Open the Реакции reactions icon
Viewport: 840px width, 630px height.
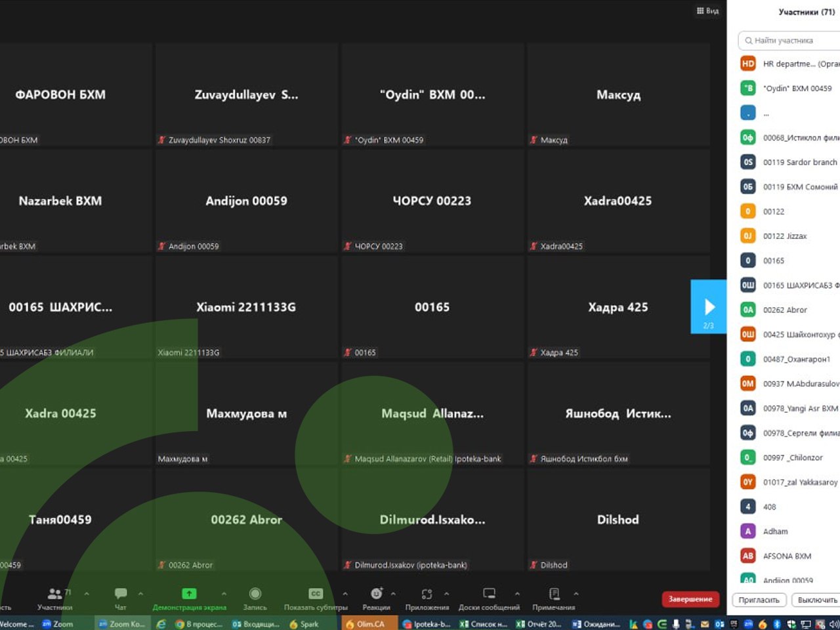[376, 593]
